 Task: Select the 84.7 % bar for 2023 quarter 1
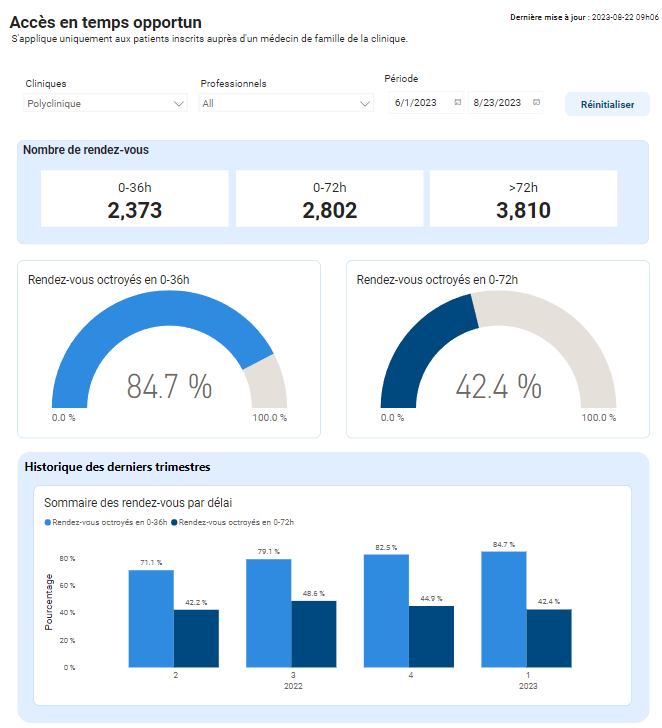tap(503, 610)
